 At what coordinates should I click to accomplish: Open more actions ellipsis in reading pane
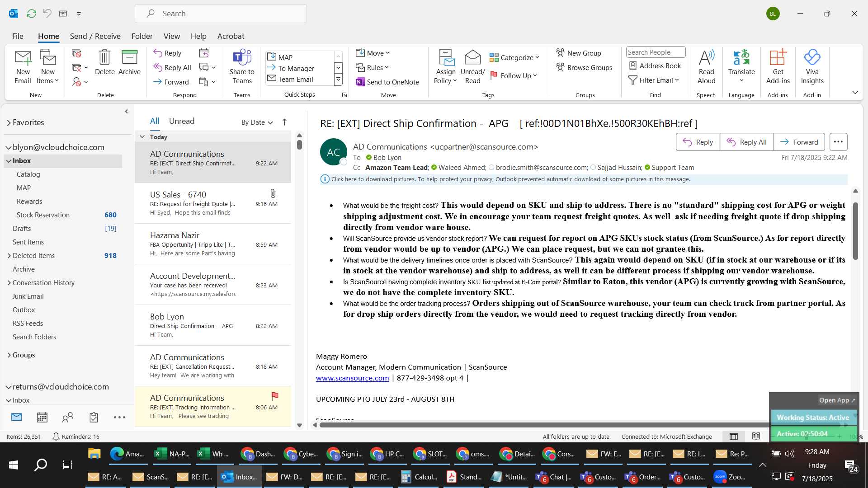tap(838, 142)
